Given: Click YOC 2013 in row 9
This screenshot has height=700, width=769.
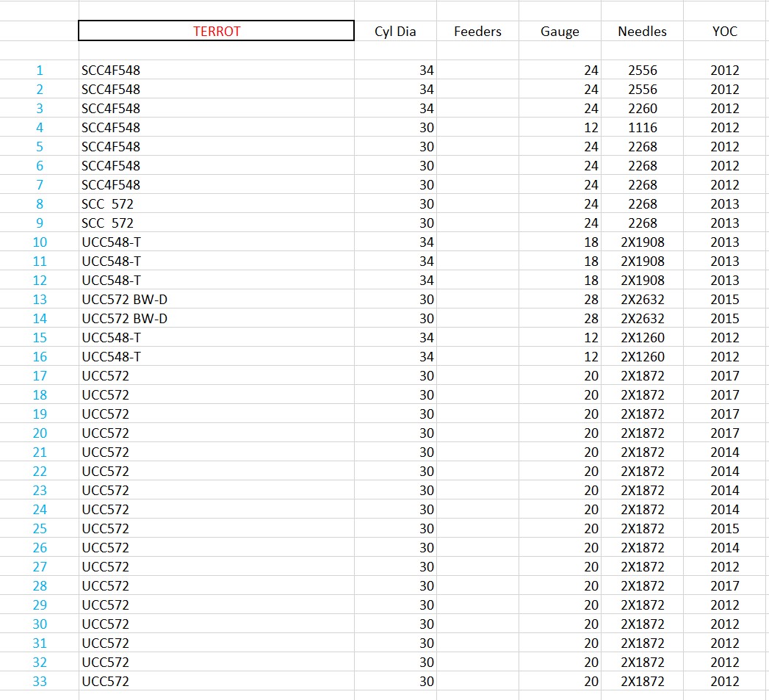Looking at the screenshot, I should click(x=725, y=223).
